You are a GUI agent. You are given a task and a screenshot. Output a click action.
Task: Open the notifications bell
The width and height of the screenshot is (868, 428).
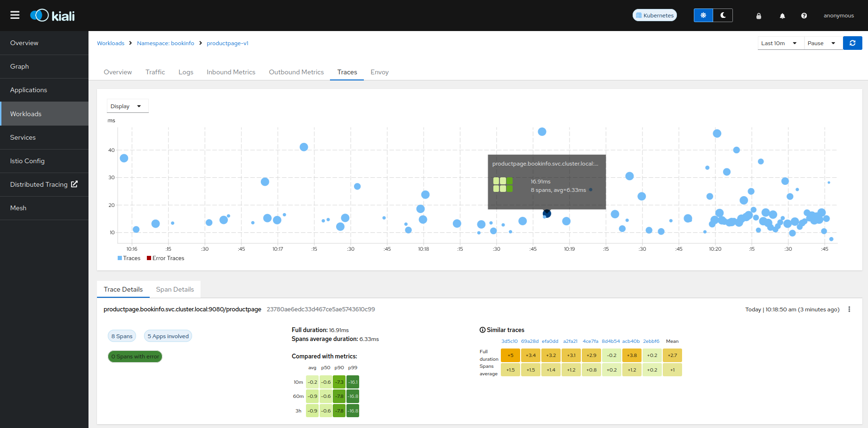click(782, 16)
